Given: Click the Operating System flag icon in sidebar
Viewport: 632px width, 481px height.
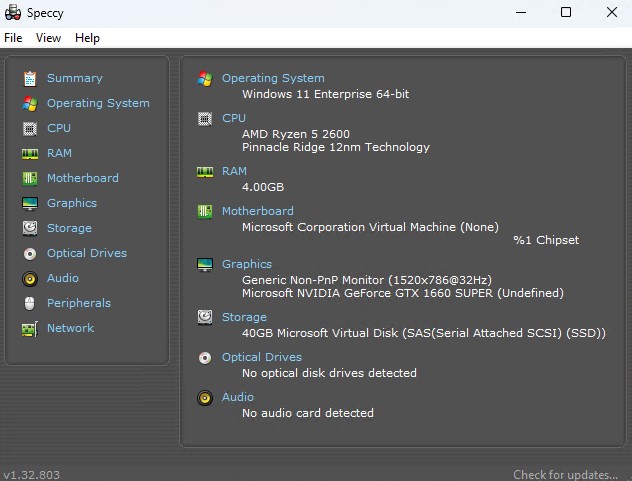Looking at the screenshot, I should 30,104.
